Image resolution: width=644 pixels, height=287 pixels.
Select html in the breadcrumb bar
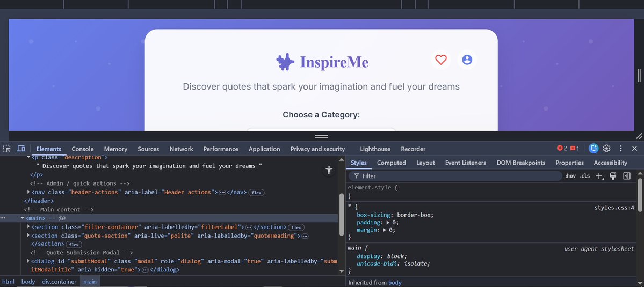tap(8, 282)
